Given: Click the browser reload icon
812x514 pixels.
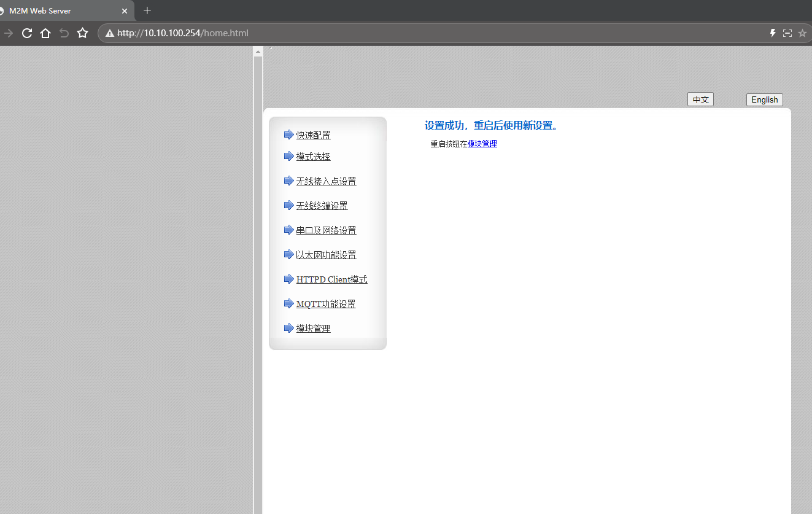Looking at the screenshot, I should 27,33.
